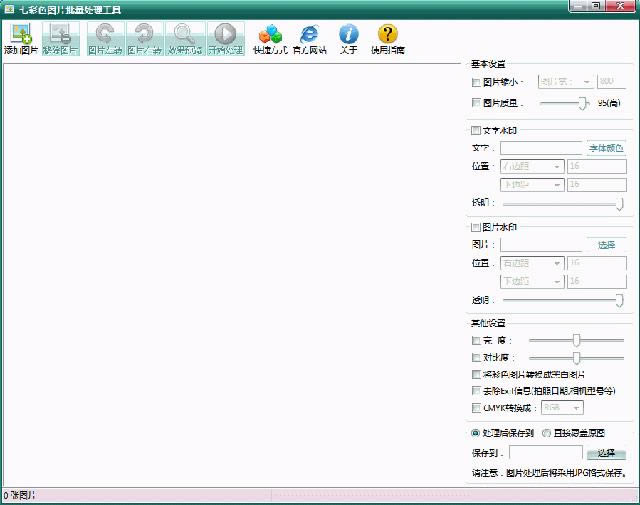Click the Remove Images toolbar icon

click(60, 37)
